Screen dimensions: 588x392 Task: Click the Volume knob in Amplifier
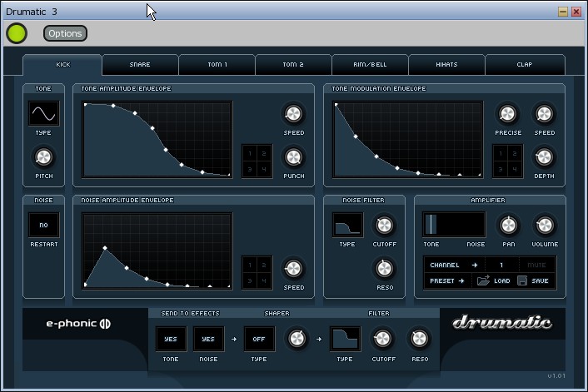point(545,226)
